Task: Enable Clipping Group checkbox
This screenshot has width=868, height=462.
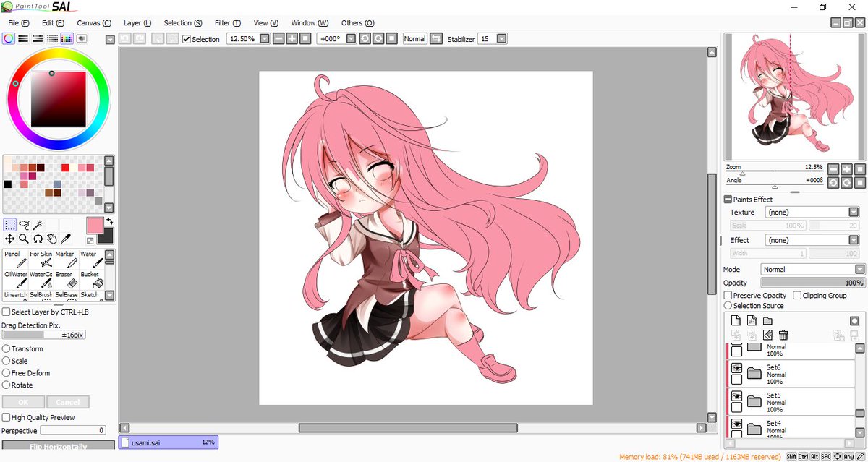Action: [796, 295]
